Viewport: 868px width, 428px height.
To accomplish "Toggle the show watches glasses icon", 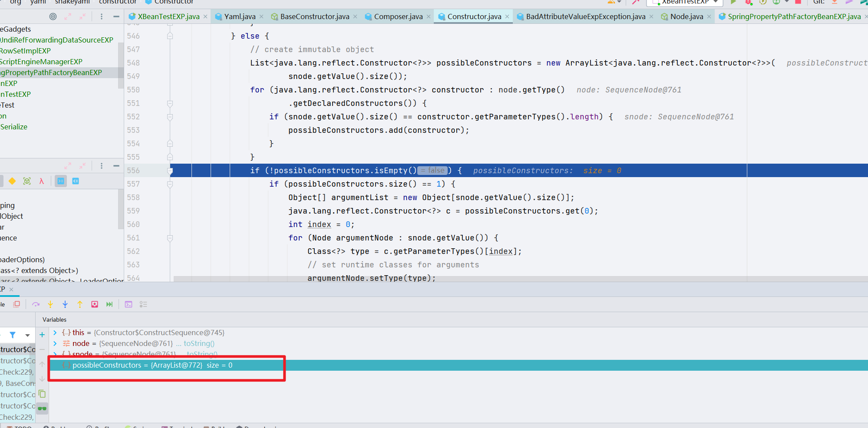I will click(x=42, y=408).
